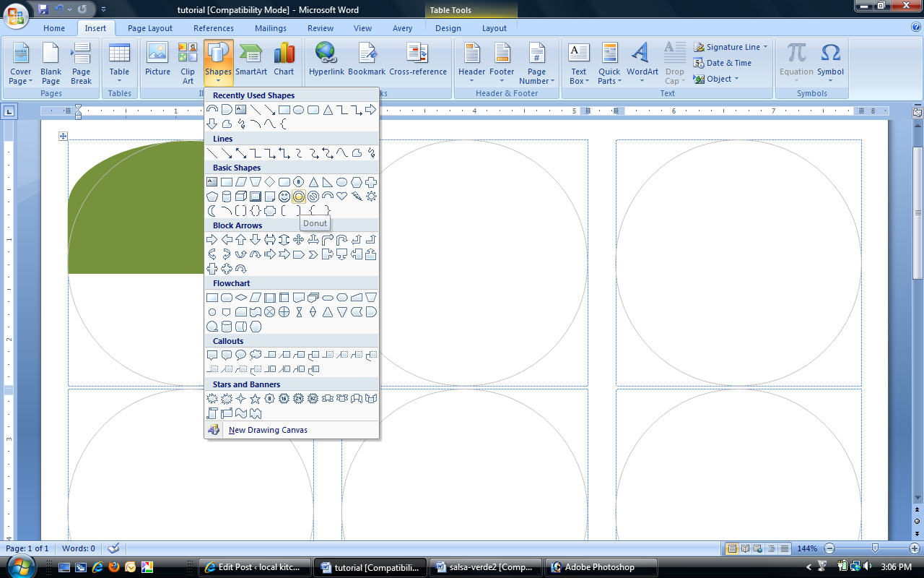Enable Print Layout view in status bar
This screenshot has height=578, width=924.
[733, 548]
